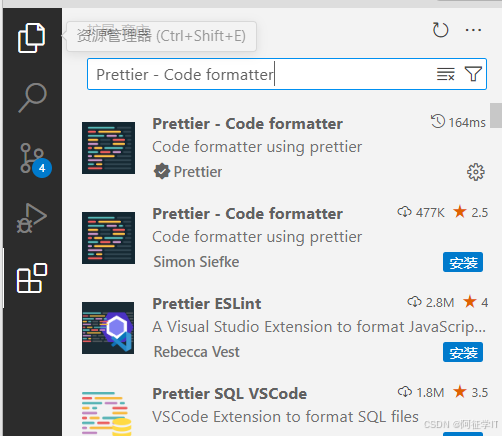The width and height of the screenshot is (502, 436).
Task: Click the verified Prettier publisher name
Action: (198, 172)
